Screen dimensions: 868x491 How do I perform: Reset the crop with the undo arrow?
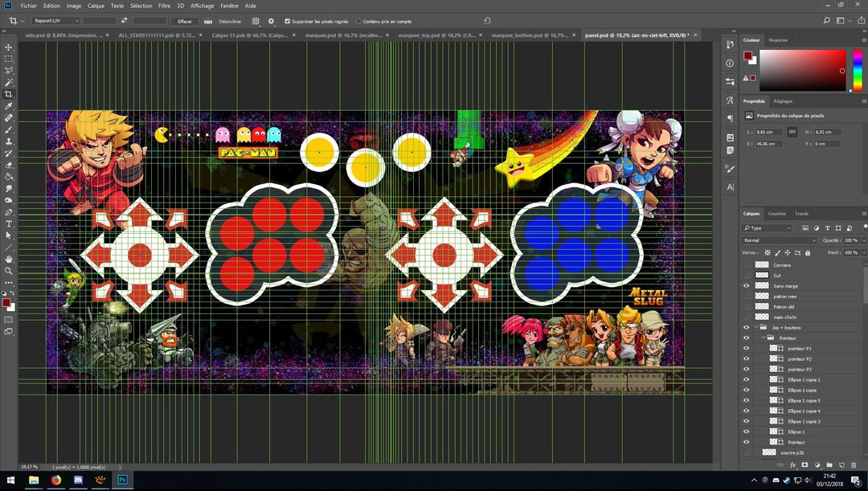coord(487,21)
